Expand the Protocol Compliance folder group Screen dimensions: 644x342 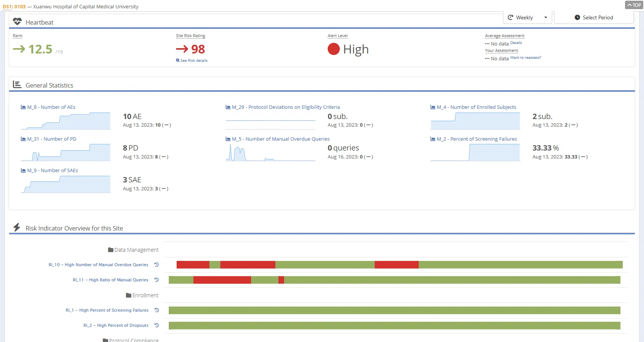click(130, 340)
